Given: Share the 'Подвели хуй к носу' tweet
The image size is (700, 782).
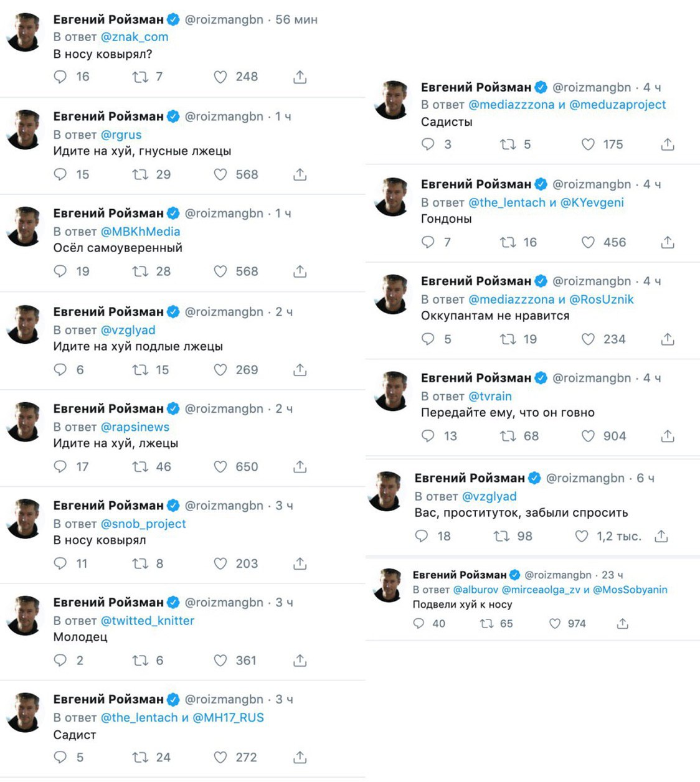Looking at the screenshot, I should 622,623.
